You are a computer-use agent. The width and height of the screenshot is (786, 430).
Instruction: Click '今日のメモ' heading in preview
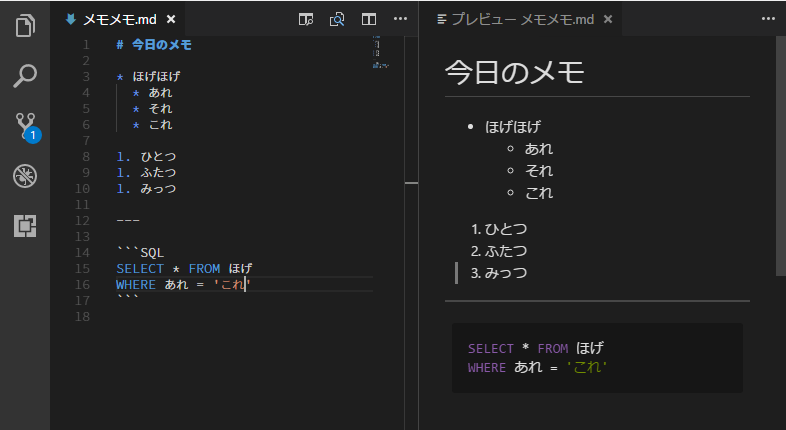coord(514,72)
